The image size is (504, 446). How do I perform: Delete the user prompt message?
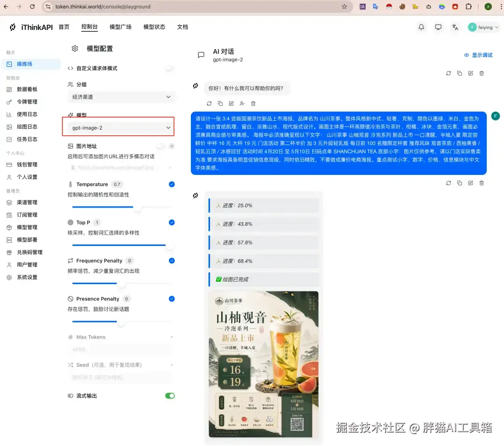tap(482, 183)
